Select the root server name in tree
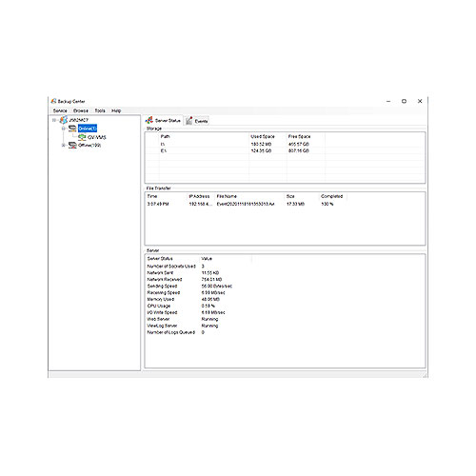The image size is (476, 476). (x=78, y=120)
